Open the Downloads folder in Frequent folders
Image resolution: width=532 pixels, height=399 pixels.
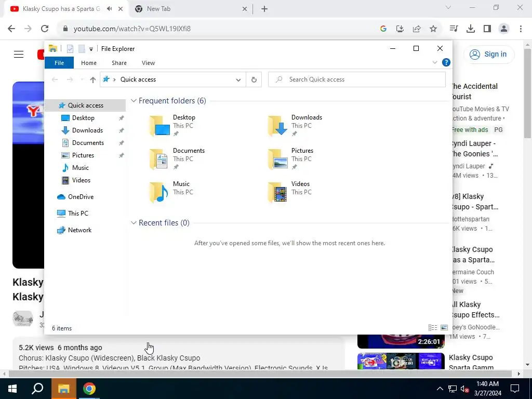tap(295, 126)
